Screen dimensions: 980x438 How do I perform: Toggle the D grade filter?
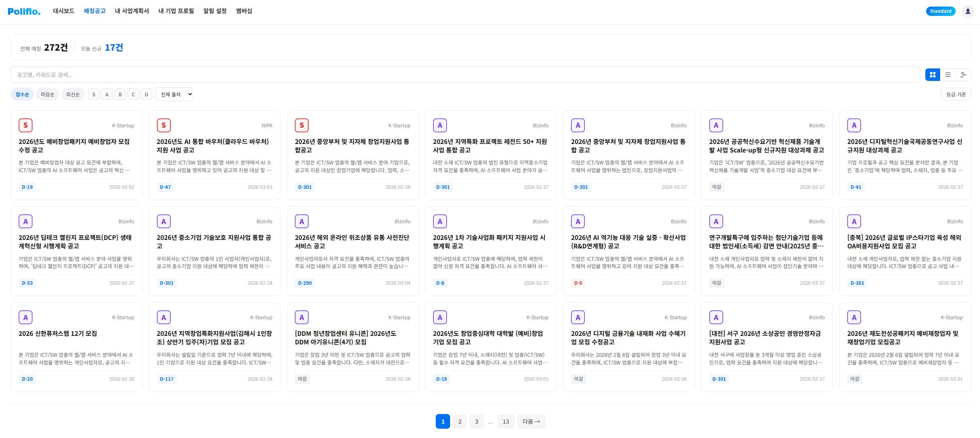click(146, 94)
